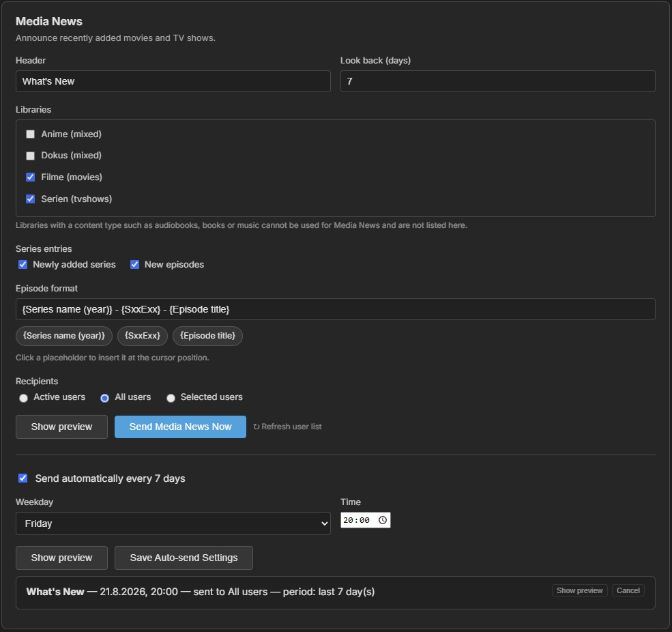Click the 'Episode format' label
Screen dimensions: 672x632
point(46,288)
